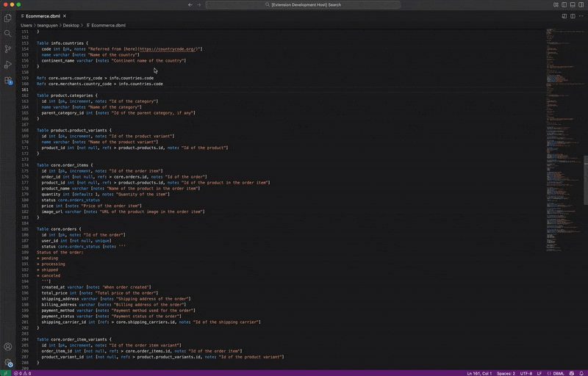Click 'Table core.order_item_variants' on line 204

pos(71,340)
